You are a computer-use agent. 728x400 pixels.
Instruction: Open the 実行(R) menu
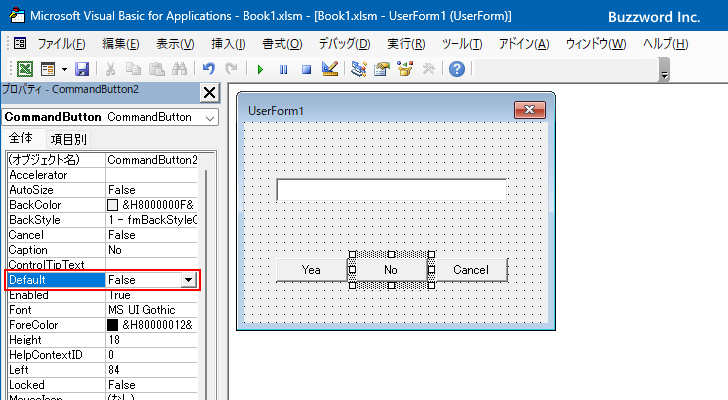tap(406, 44)
